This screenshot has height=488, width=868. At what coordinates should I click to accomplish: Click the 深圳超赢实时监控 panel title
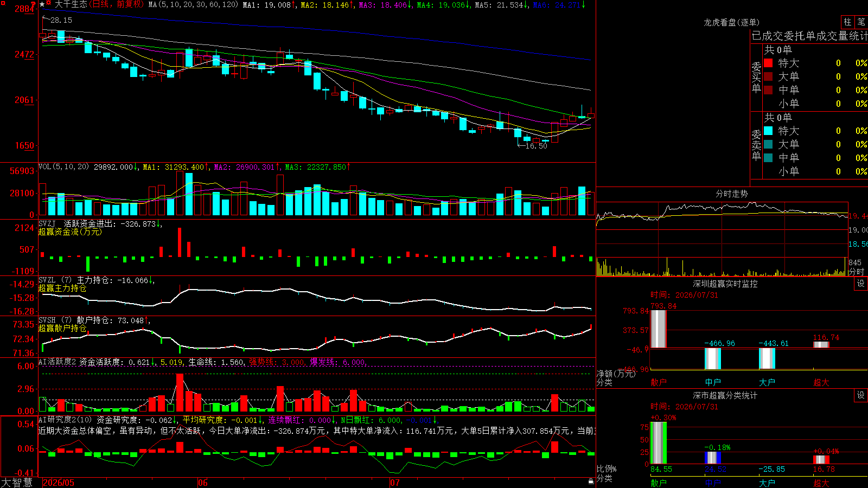(x=725, y=284)
